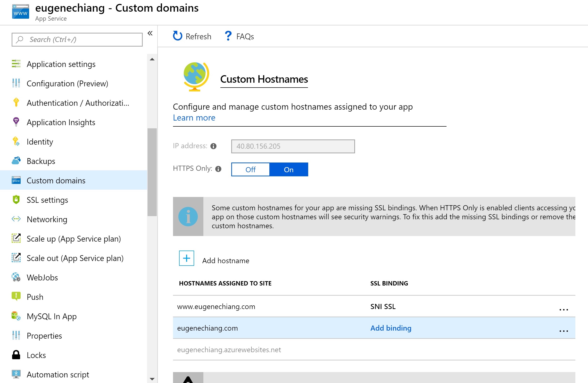Open Authentication / Authorization menu item
588x383 pixels.
(x=74, y=103)
